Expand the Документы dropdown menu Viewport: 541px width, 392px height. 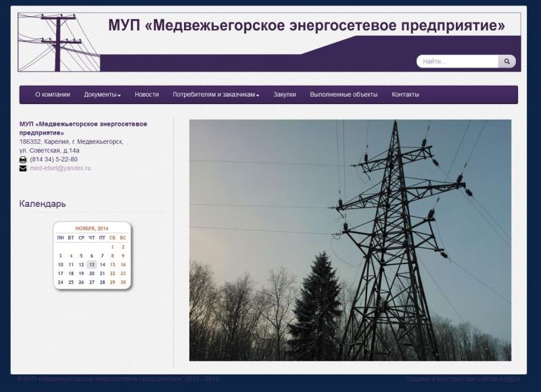pos(102,95)
